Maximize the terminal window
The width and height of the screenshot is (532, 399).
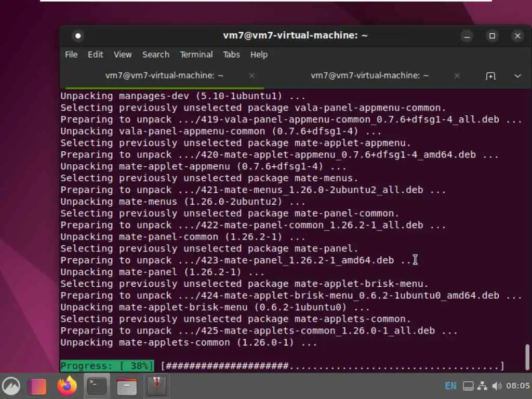[x=493, y=36]
